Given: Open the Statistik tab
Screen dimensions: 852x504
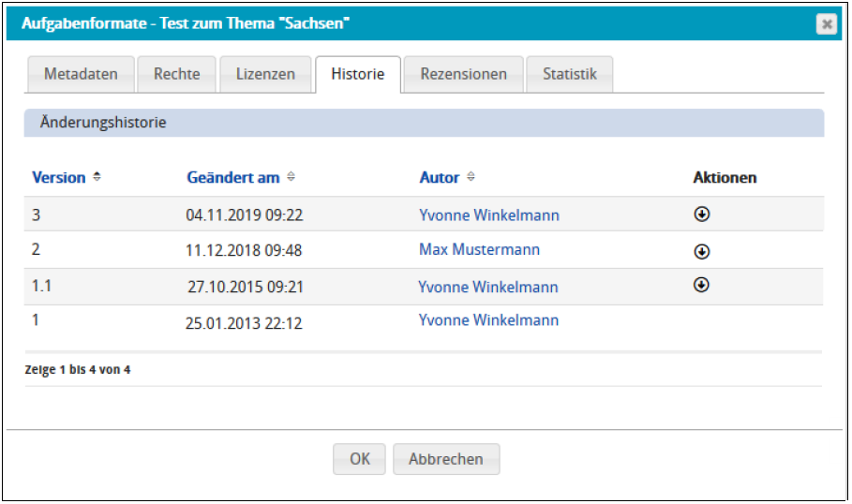Looking at the screenshot, I should (569, 74).
